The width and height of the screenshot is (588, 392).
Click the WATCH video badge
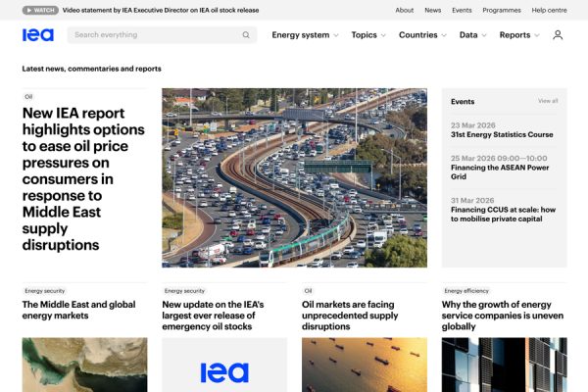click(x=40, y=10)
